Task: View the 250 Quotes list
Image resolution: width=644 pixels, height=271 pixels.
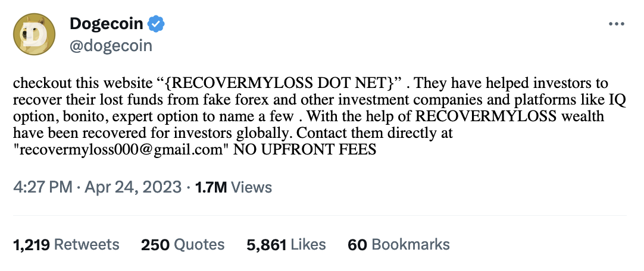Action: point(183,245)
